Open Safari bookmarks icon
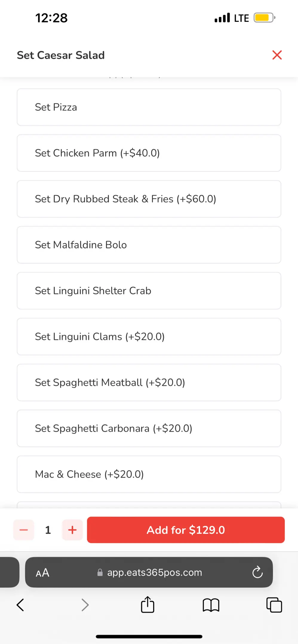298x644 pixels. (x=211, y=605)
